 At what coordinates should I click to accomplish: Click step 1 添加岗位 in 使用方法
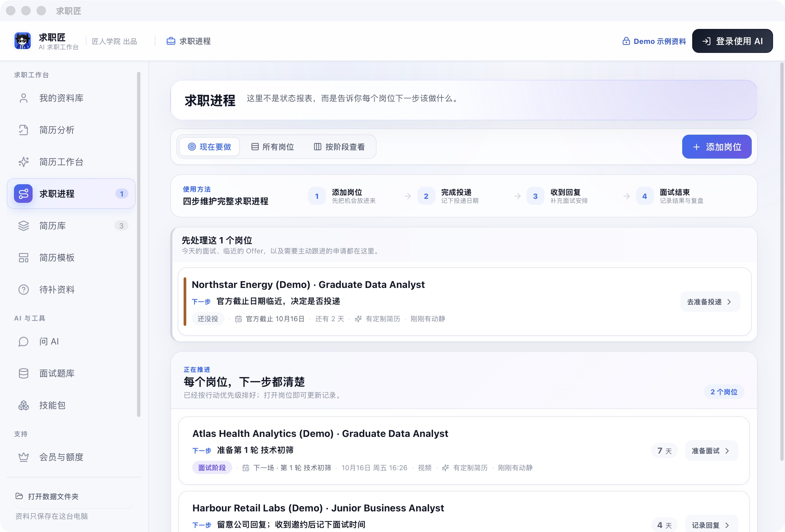[x=342, y=196]
